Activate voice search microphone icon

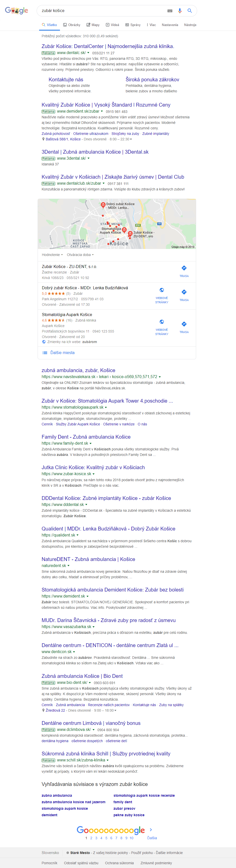pos(180,11)
